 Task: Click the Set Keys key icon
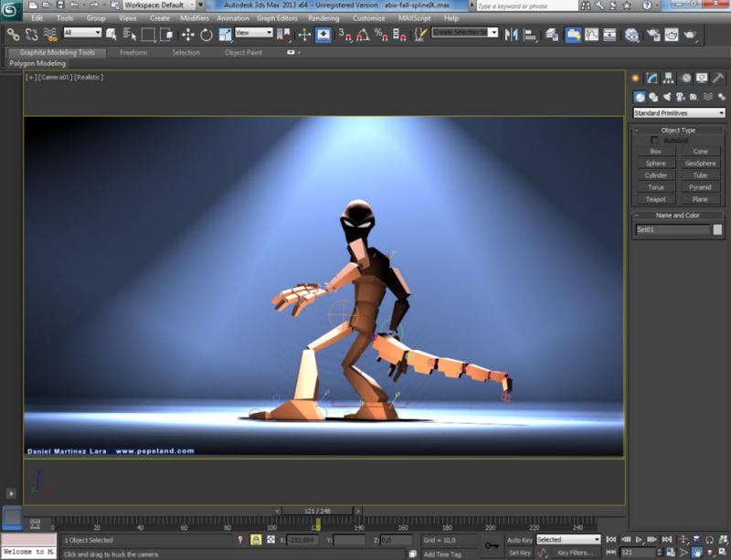[x=493, y=545]
